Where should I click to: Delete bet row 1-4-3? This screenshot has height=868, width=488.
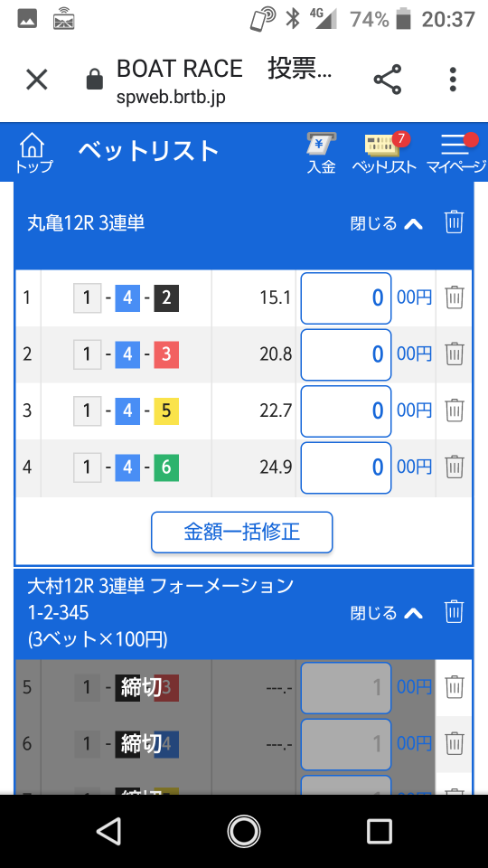(x=455, y=354)
